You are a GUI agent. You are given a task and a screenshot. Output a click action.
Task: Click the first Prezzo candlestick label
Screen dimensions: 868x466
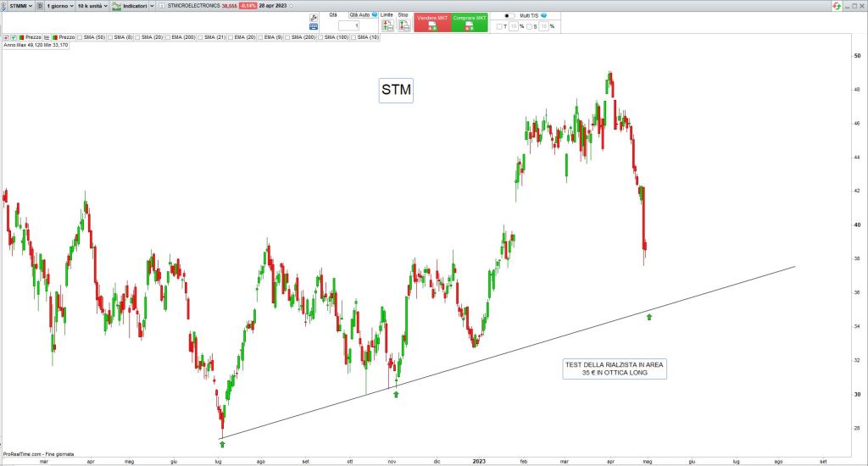point(30,37)
